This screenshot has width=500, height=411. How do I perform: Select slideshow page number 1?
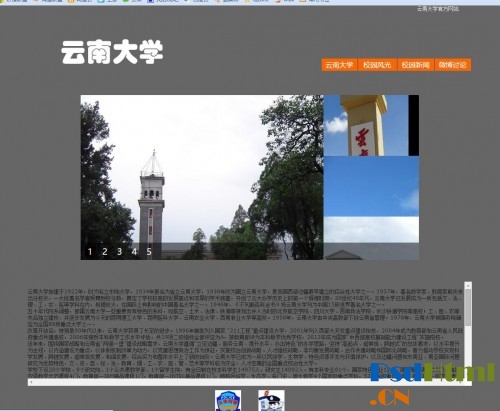pos(90,251)
